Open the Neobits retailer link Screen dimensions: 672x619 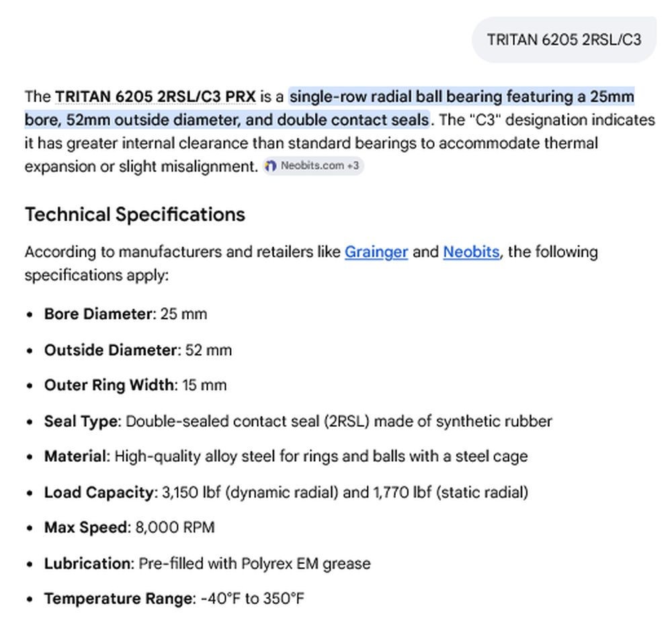pyautogui.click(x=471, y=252)
